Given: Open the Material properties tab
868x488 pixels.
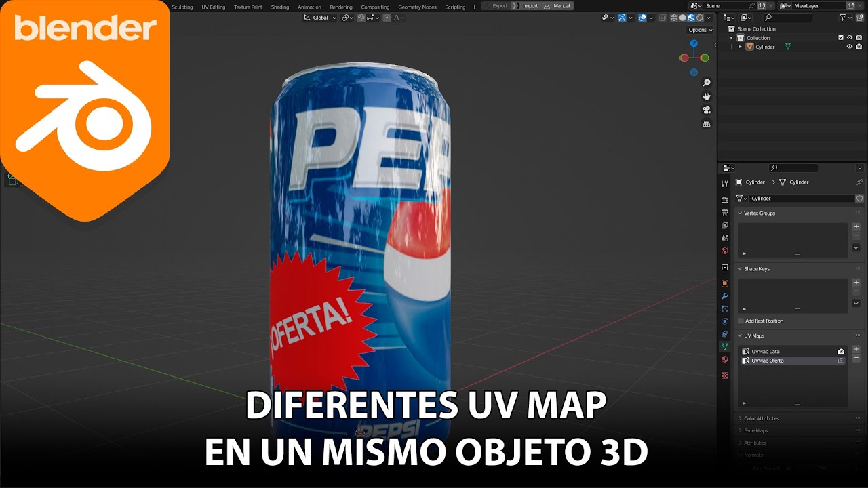Looking at the screenshot, I should [724, 359].
